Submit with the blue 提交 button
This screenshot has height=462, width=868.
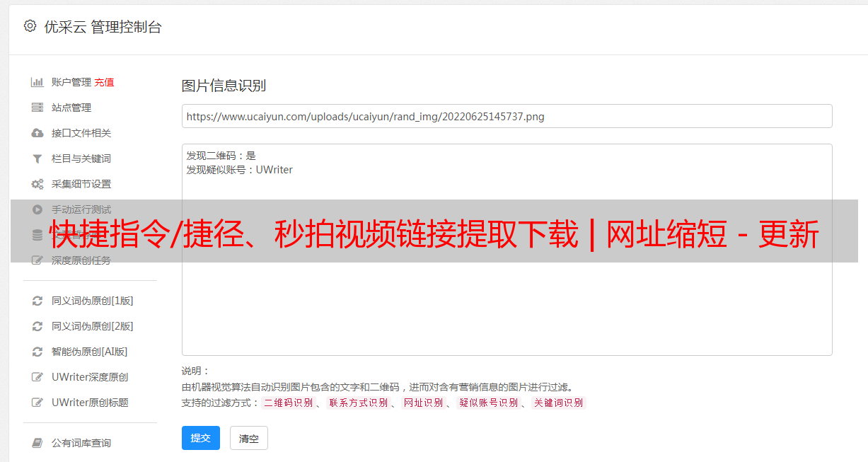[201, 438]
